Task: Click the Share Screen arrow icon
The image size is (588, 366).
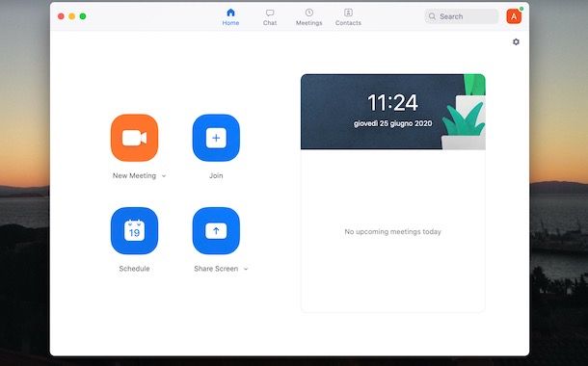Action: (x=216, y=230)
